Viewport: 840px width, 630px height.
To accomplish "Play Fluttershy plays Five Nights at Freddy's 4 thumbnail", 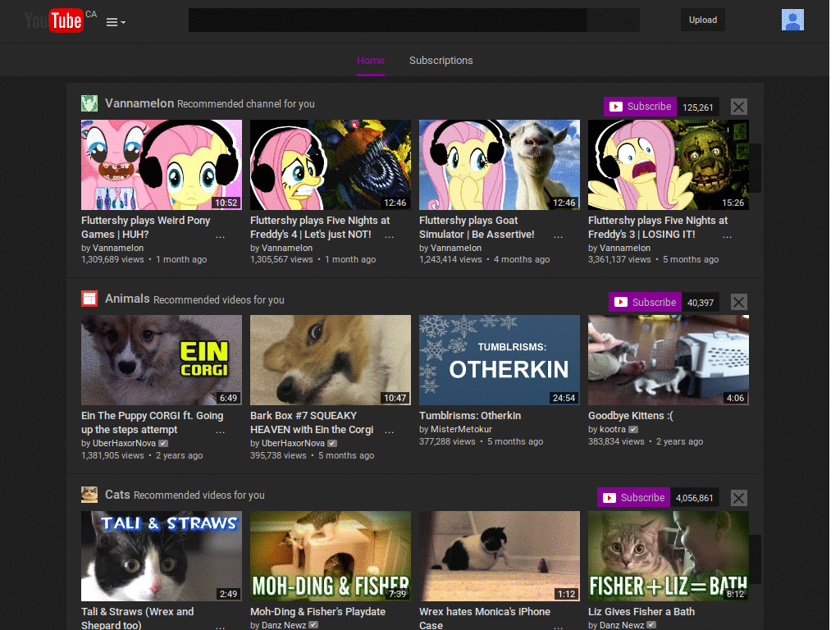I will point(331,165).
